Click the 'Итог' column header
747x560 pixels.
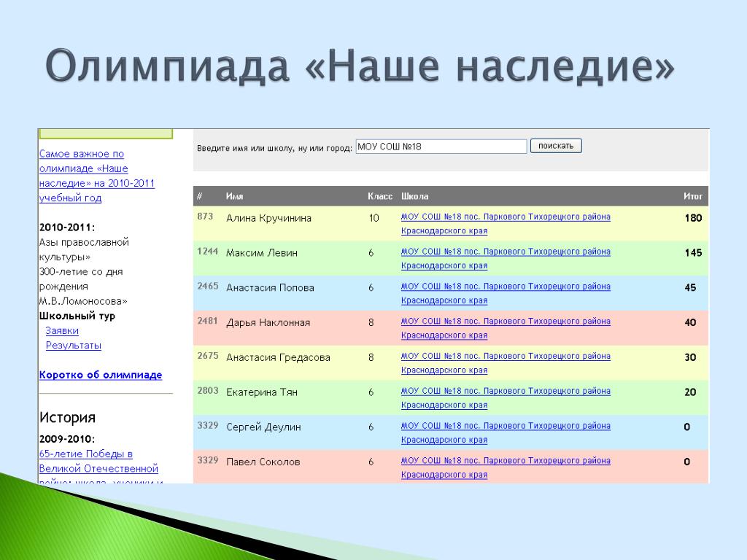693,196
